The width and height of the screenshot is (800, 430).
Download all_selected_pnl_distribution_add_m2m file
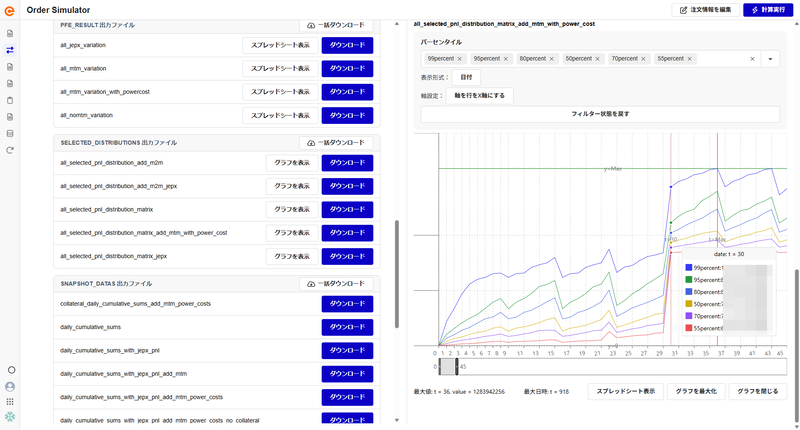pos(347,163)
